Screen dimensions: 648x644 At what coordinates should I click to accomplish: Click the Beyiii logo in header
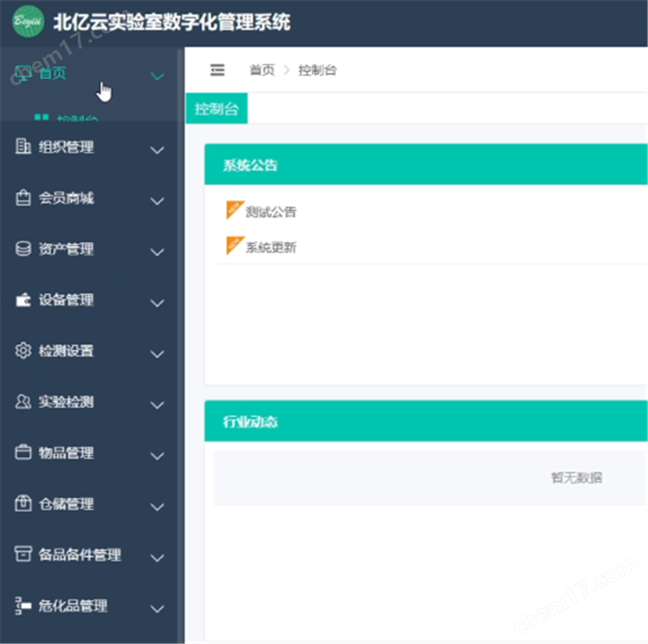(28, 21)
